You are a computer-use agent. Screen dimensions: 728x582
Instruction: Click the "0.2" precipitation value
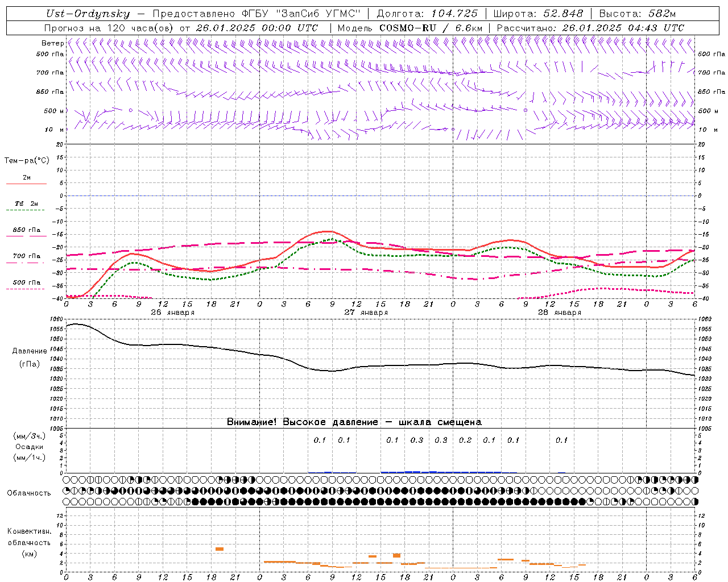465,440
